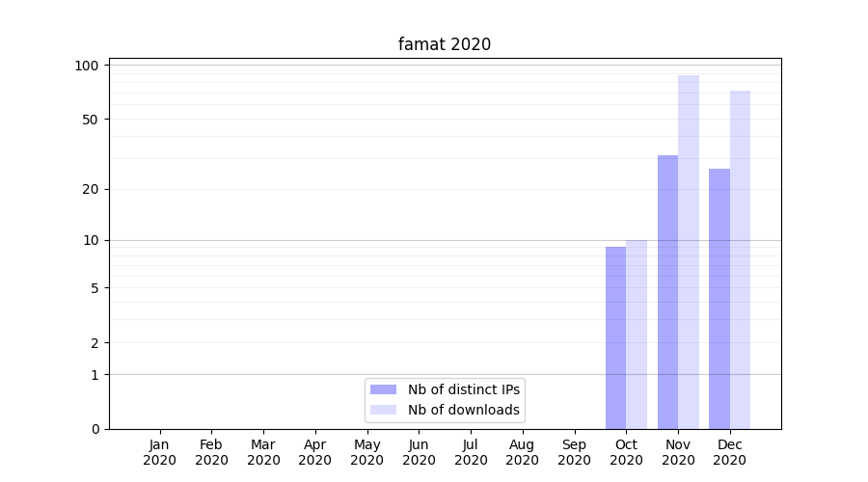
Task: Click the 0 tick on the y-axis
Action: point(95,429)
